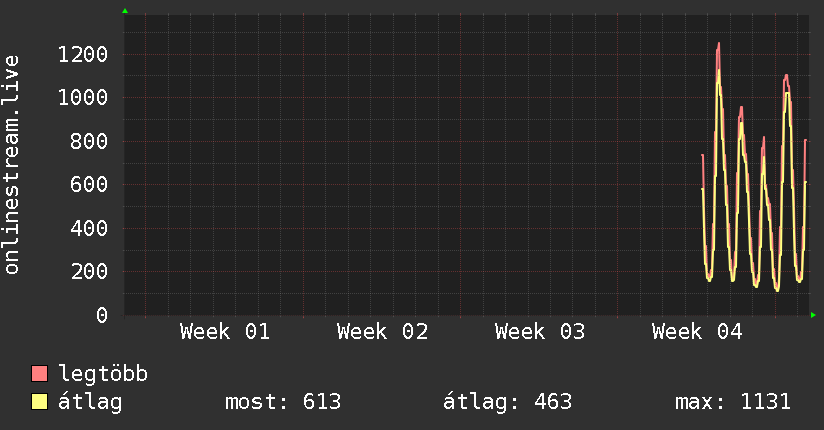This screenshot has width=824, height=430.
Task: Click the 200 Y-axis tick label
Action: pyautogui.click(x=90, y=272)
